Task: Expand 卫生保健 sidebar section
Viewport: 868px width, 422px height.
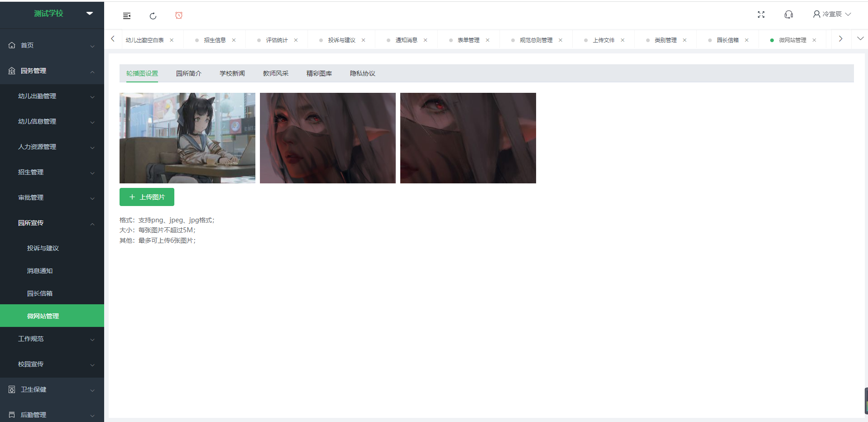Action: [92, 390]
